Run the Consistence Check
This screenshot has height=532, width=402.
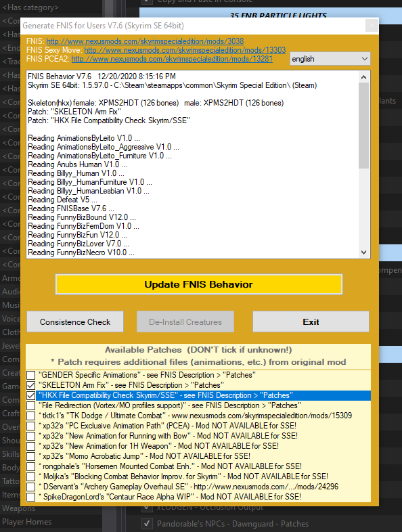(x=75, y=322)
